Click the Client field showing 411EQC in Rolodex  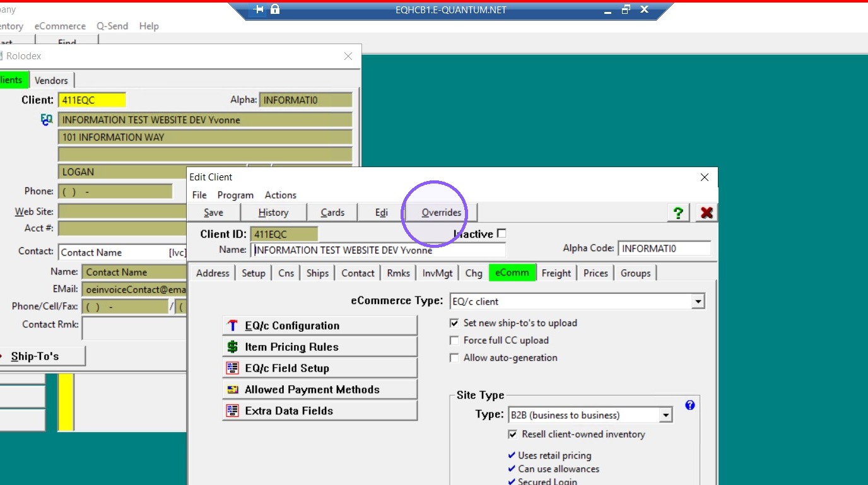92,100
